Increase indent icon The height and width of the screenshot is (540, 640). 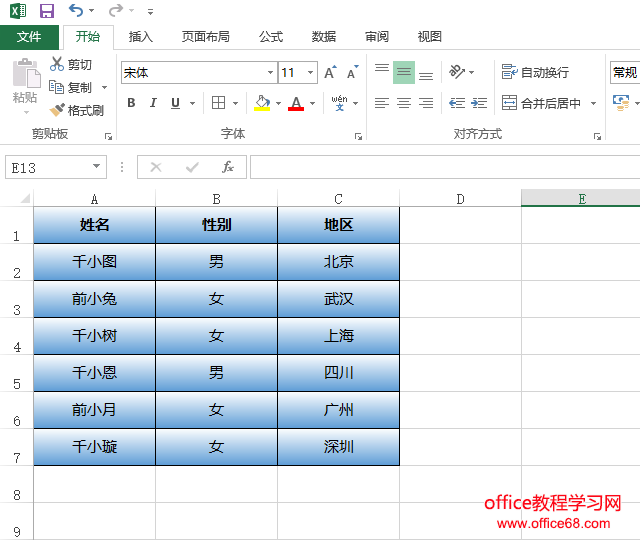[x=479, y=103]
